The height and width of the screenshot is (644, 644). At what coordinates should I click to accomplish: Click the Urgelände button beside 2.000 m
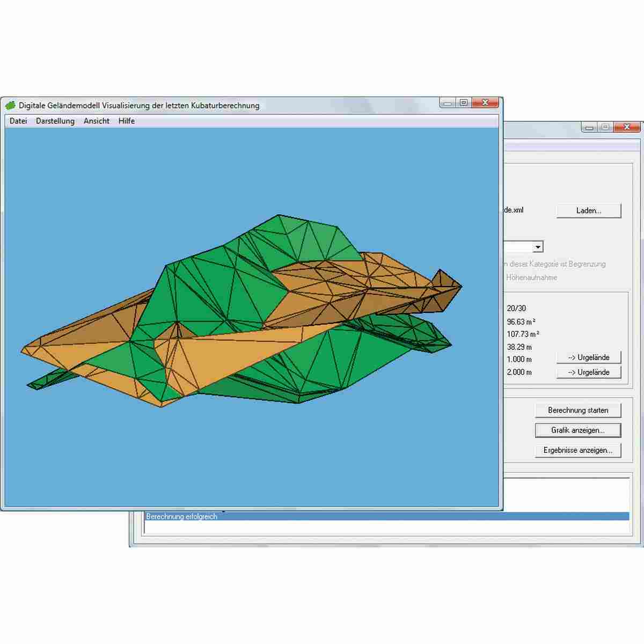click(x=588, y=372)
